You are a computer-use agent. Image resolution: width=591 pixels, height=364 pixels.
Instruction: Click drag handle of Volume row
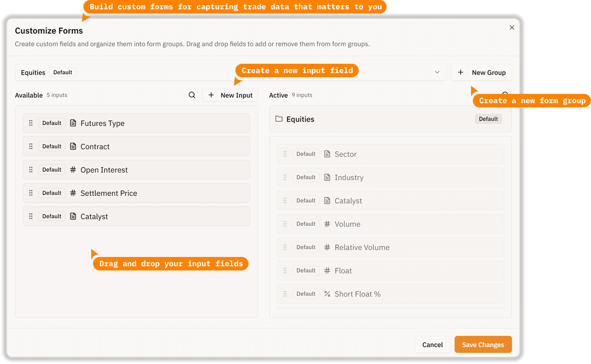tap(285, 224)
